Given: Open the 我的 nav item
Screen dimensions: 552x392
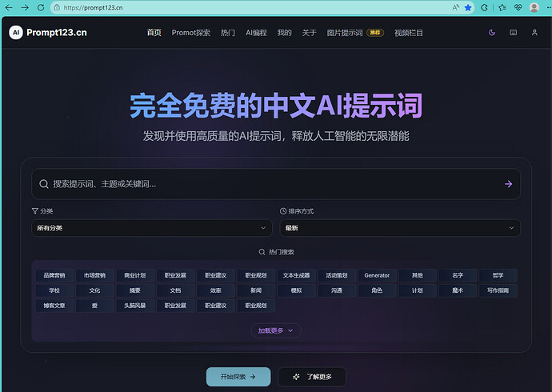Looking at the screenshot, I should [284, 32].
